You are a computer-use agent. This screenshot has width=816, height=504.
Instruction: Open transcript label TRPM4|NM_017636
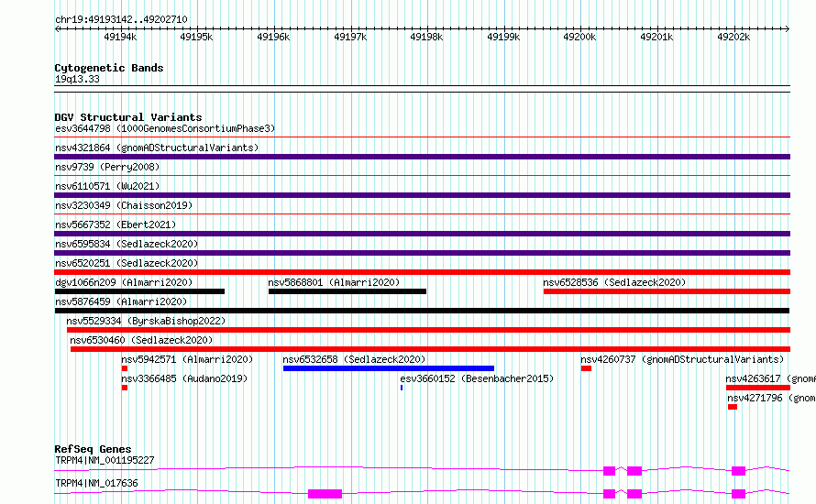click(97, 483)
